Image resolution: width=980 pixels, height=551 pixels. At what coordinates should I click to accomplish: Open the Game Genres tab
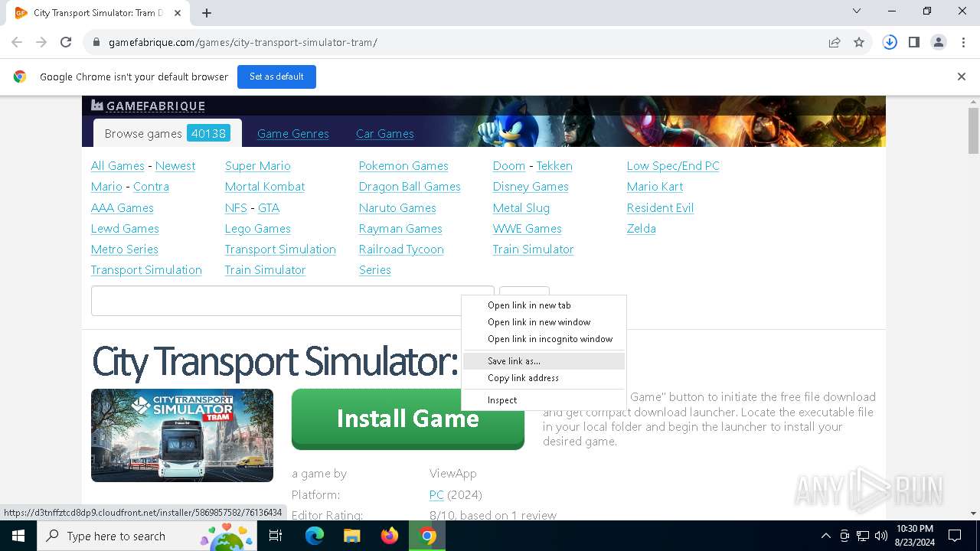point(293,134)
